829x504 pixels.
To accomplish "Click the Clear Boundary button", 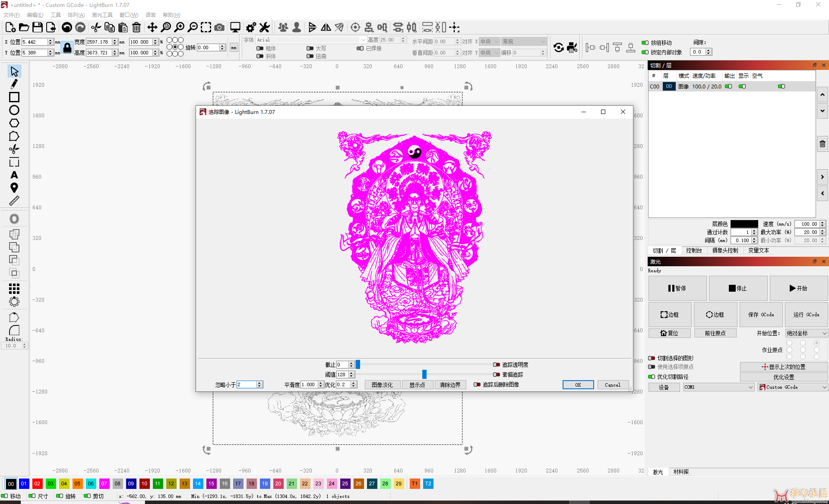I will [450, 384].
